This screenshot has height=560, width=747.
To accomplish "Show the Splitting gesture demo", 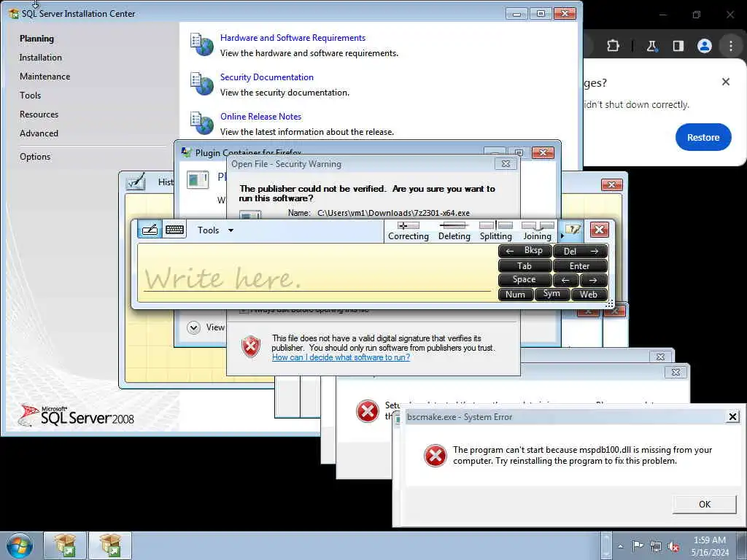I will (x=495, y=231).
